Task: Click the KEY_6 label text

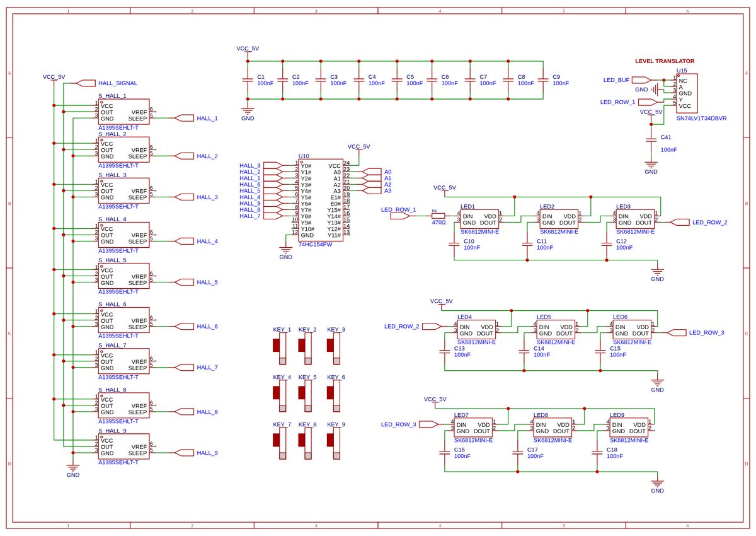Action: (336, 377)
